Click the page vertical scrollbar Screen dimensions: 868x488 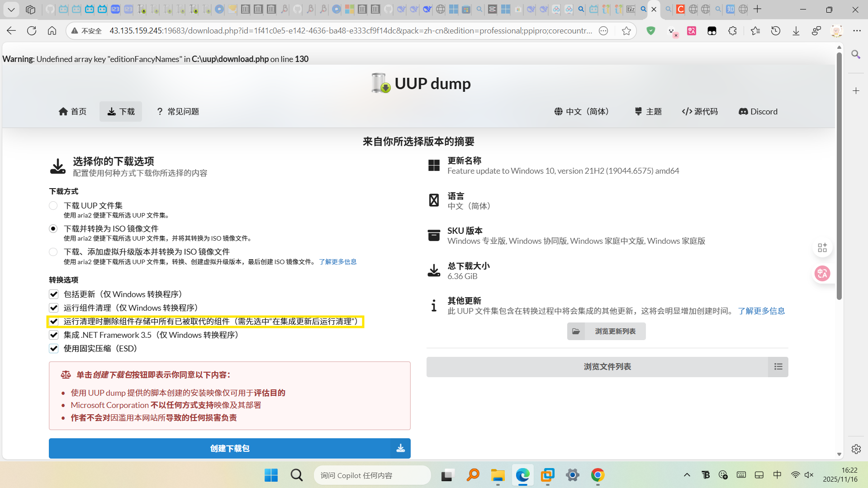(839, 181)
